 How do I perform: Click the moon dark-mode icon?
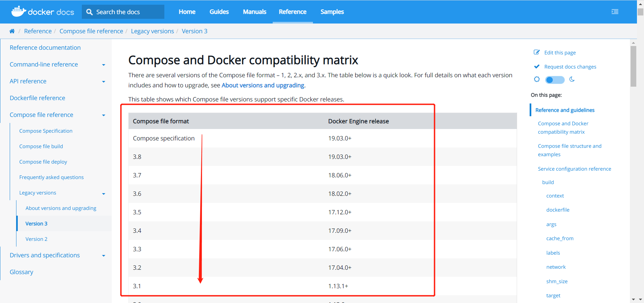(572, 79)
